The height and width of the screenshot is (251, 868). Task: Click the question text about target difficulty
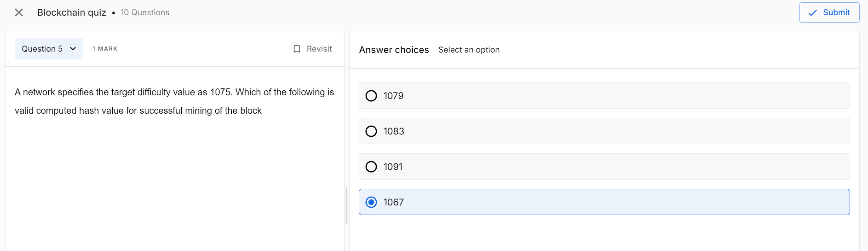[174, 101]
